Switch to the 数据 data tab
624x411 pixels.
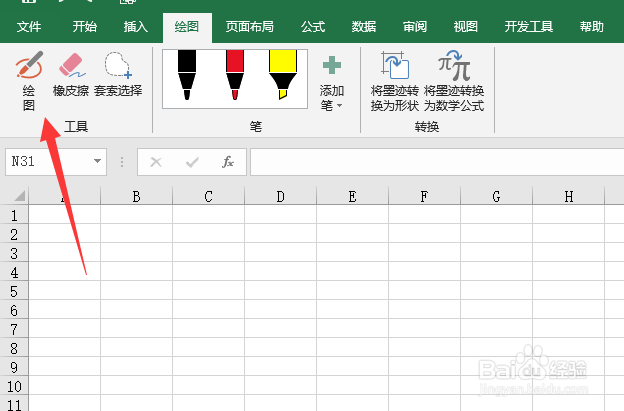coord(364,27)
